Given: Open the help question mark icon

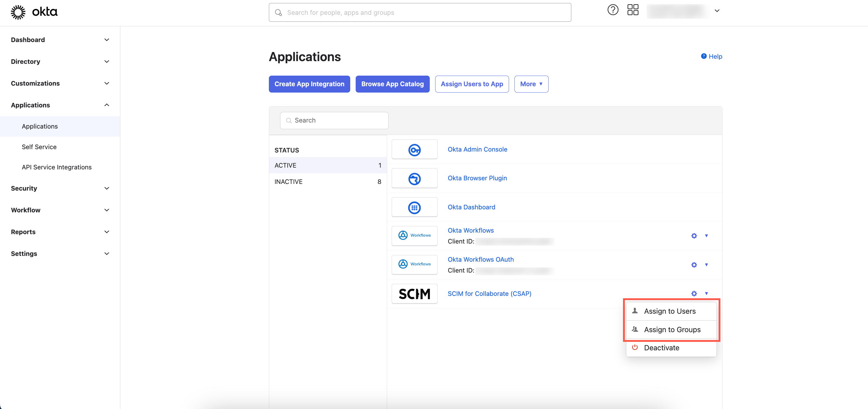Looking at the screenshot, I should click(612, 10).
